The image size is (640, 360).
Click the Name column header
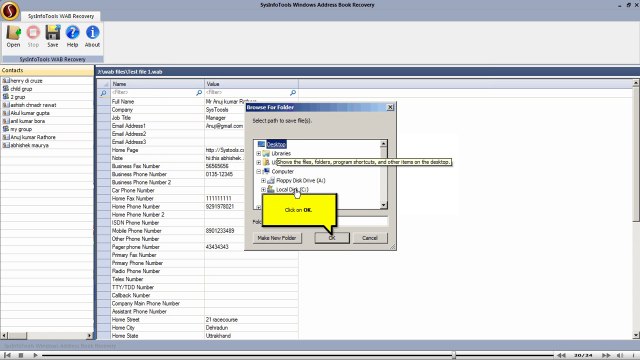tap(157, 84)
